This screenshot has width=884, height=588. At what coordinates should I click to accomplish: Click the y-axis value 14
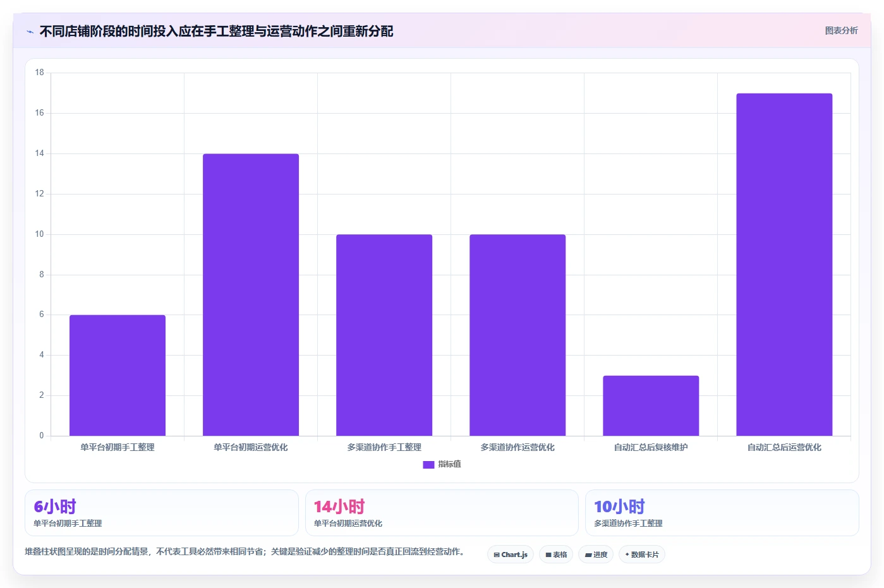(x=40, y=153)
